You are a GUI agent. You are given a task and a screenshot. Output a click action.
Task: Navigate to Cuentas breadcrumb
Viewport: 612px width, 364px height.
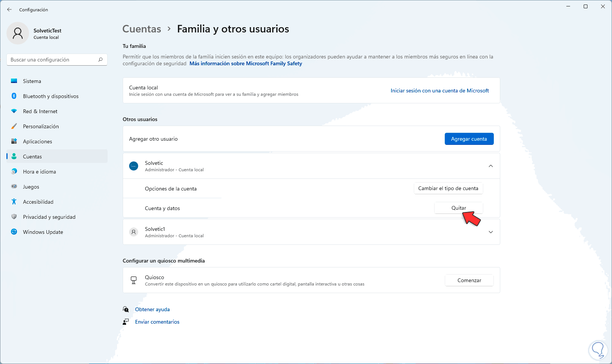tap(142, 29)
